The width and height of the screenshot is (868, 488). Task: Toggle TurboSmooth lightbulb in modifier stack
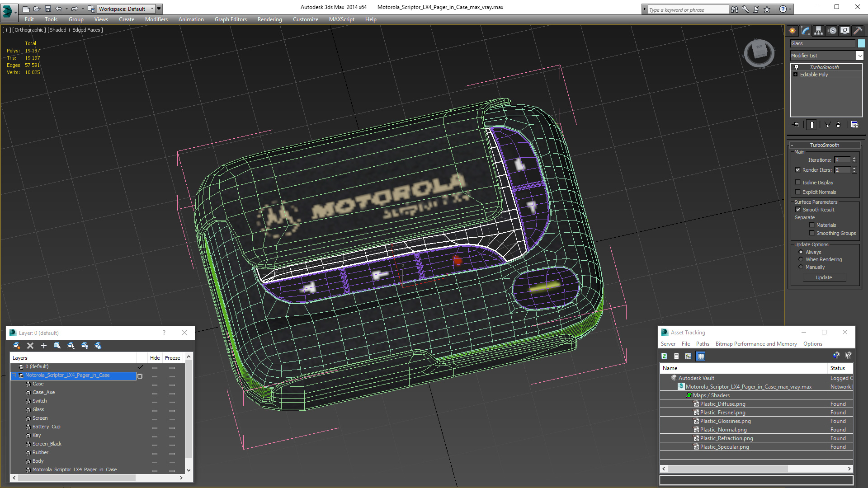(x=797, y=67)
